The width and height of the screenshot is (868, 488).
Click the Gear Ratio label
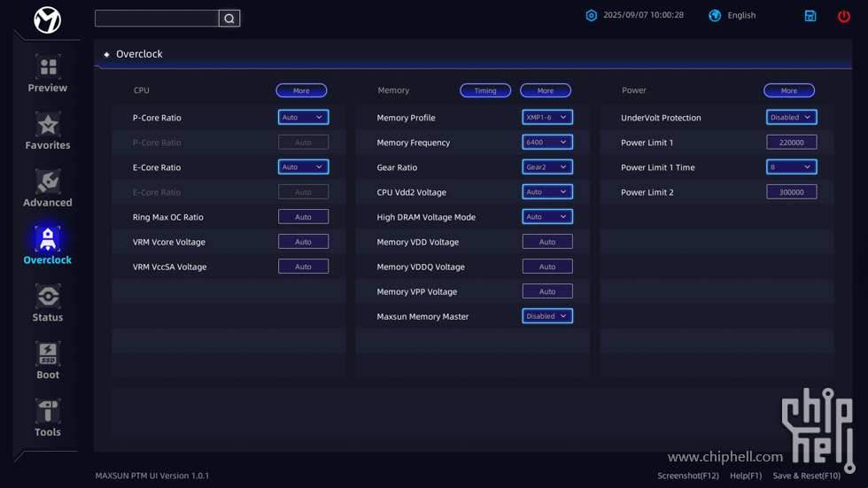click(x=397, y=167)
